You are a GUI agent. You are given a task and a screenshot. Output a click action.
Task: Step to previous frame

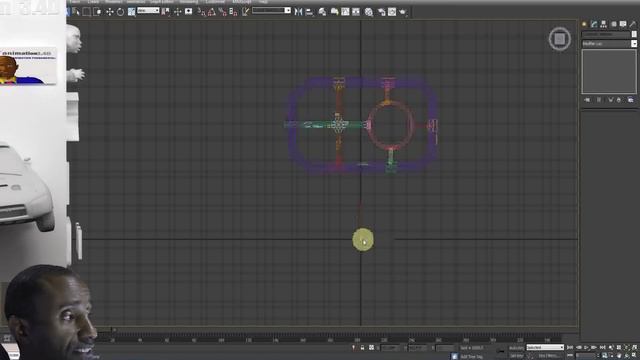tap(578, 348)
